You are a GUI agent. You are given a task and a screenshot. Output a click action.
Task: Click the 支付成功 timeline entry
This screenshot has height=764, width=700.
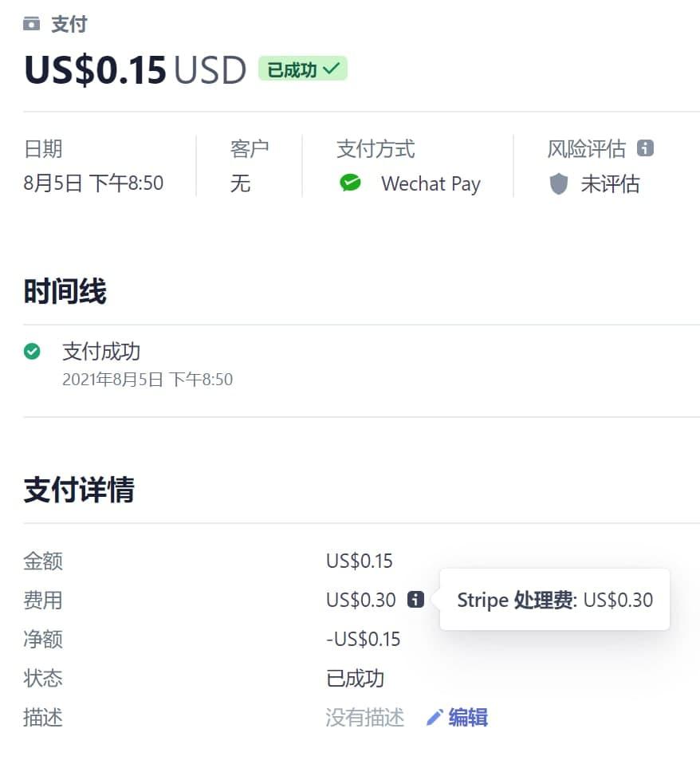[103, 351]
